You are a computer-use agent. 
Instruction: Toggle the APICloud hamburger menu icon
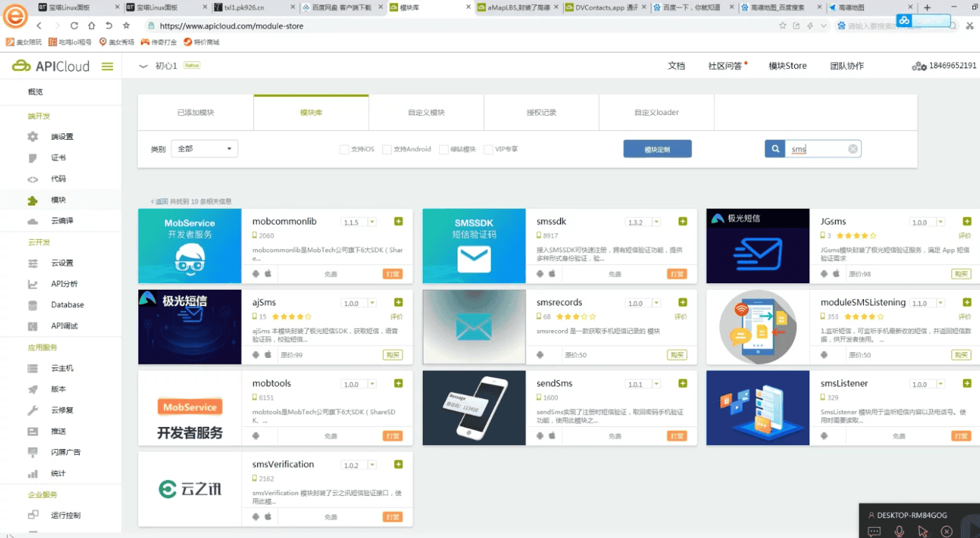[x=107, y=66]
